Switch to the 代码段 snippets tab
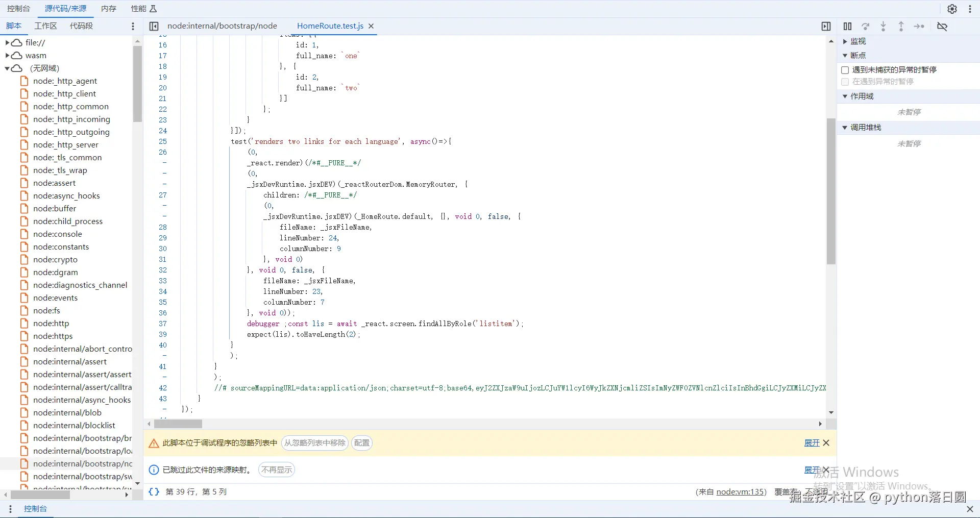Image resolution: width=980 pixels, height=518 pixels. 81,26
